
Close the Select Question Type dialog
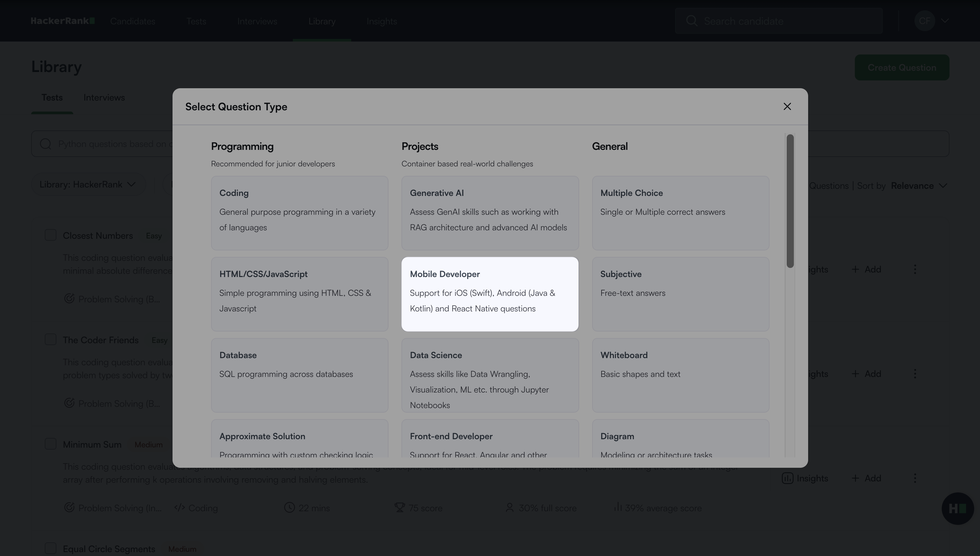[787, 106]
